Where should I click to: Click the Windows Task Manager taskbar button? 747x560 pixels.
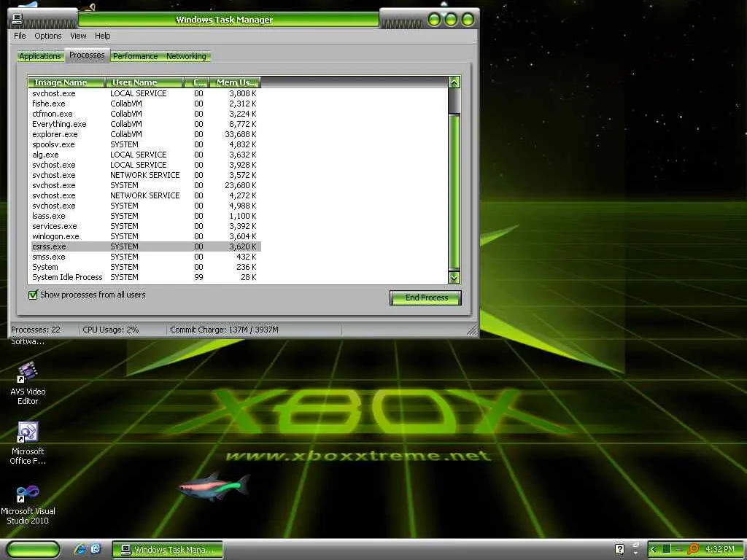[168, 550]
